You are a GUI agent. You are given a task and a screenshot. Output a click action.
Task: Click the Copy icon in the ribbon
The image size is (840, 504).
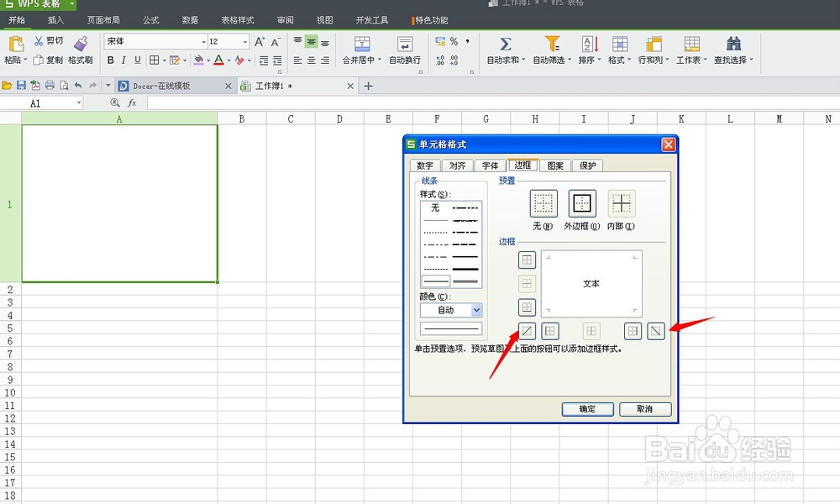(x=38, y=60)
